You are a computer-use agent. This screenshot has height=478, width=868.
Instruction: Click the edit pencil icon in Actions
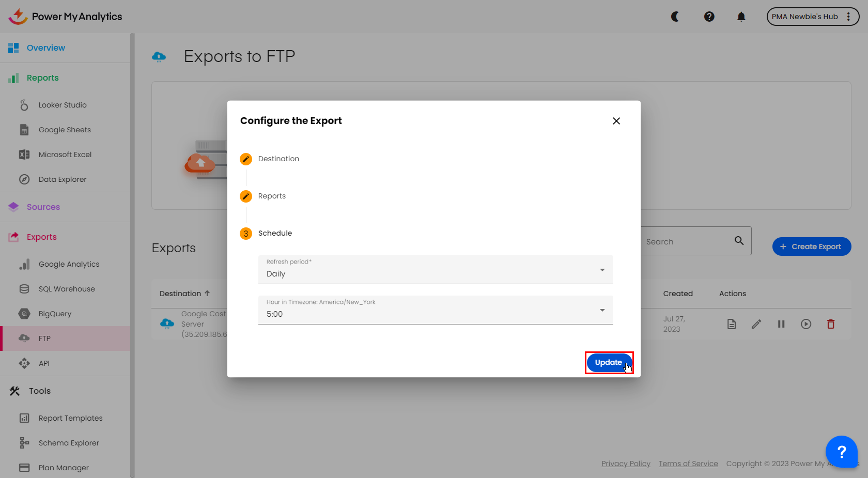click(756, 324)
